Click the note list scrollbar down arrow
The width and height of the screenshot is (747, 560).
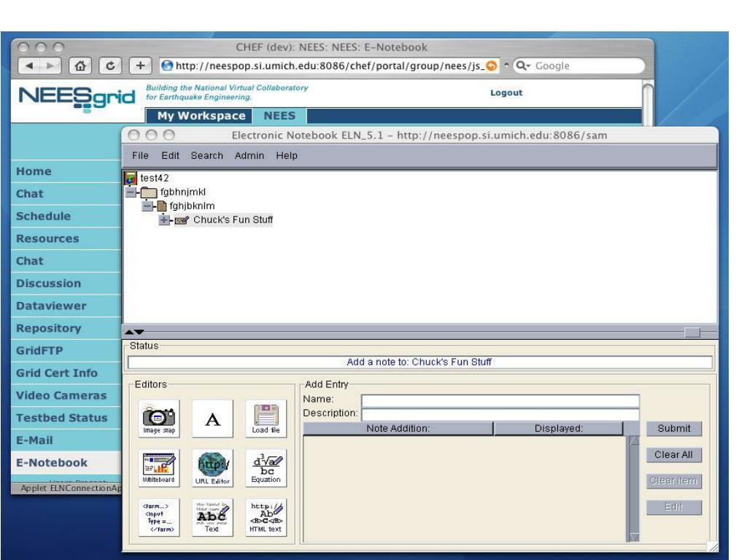[x=634, y=537]
